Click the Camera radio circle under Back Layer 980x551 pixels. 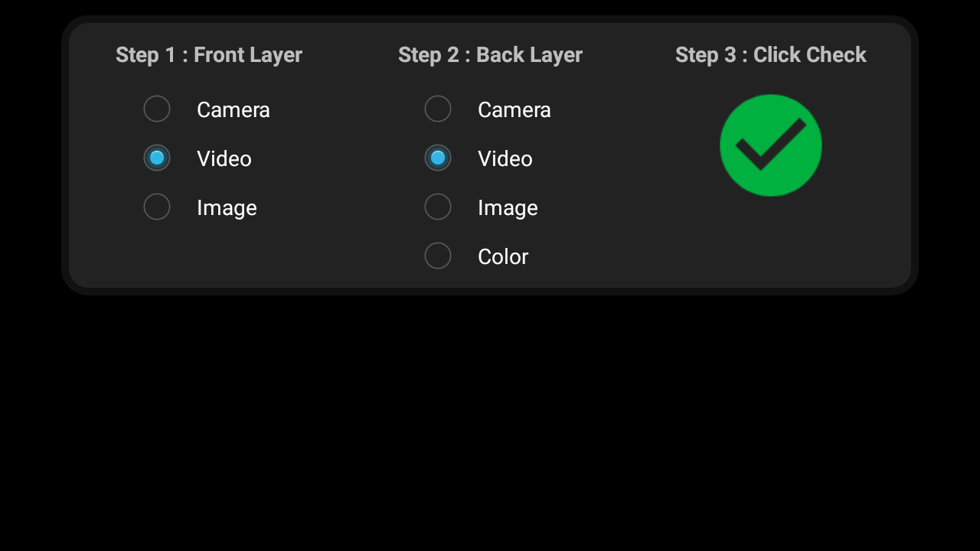tap(438, 109)
